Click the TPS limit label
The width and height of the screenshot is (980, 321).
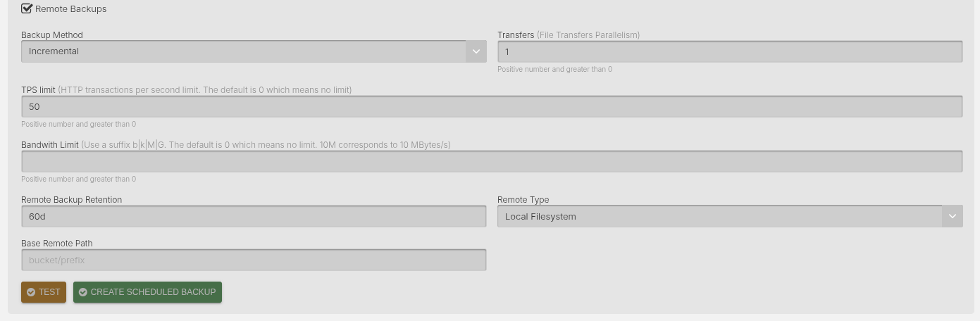[38, 90]
